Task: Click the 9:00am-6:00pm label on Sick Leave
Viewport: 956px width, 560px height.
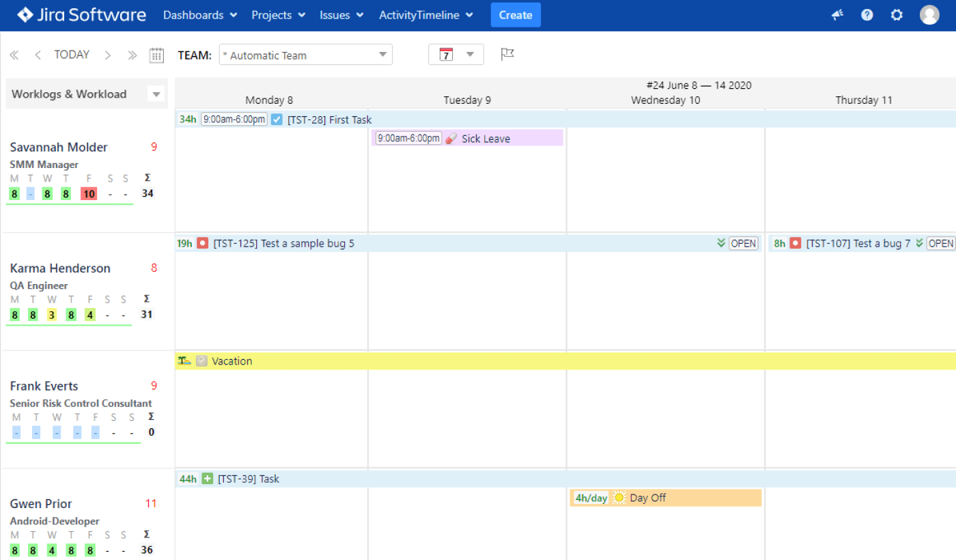Action: 406,137
